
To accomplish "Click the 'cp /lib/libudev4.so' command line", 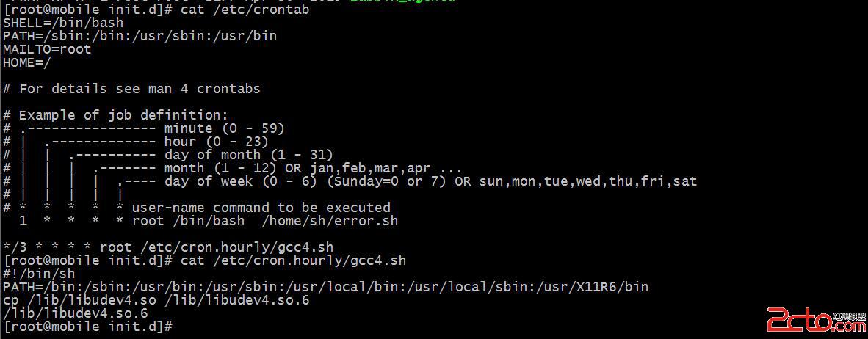I will pyautogui.click(x=156, y=301).
